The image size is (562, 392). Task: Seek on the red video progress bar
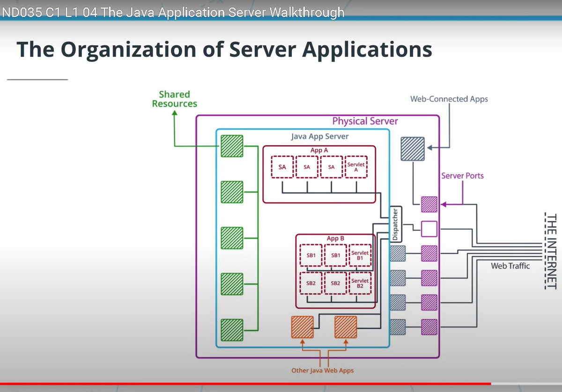tap(281, 384)
